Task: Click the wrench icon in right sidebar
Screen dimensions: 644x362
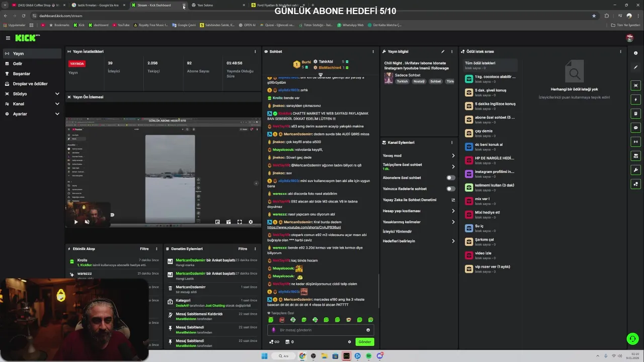Action: point(636,170)
